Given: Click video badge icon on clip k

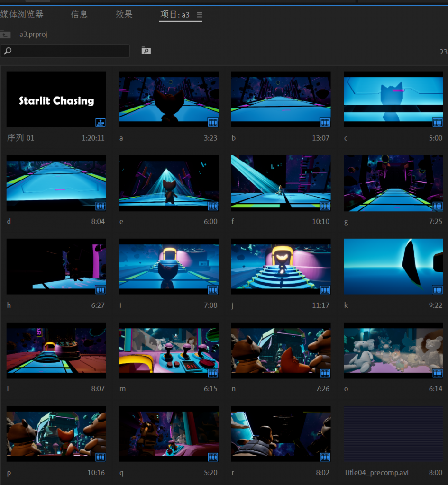Looking at the screenshot, I should [437, 290].
